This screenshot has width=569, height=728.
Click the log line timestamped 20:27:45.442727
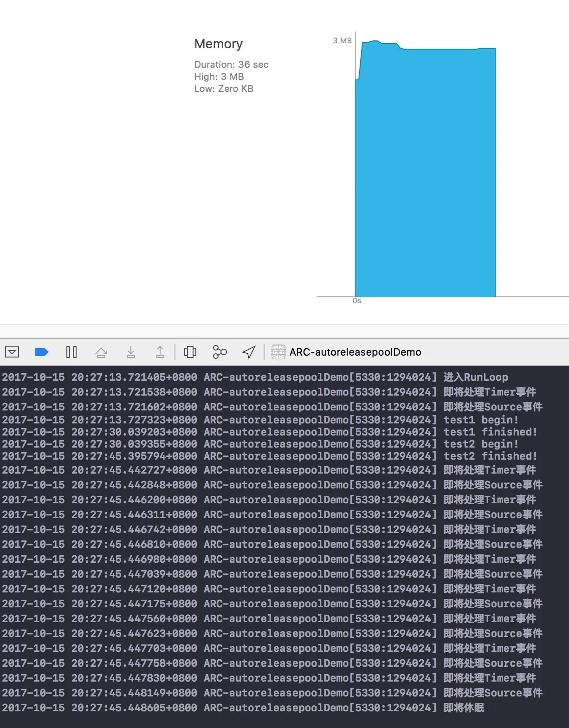point(269,470)
